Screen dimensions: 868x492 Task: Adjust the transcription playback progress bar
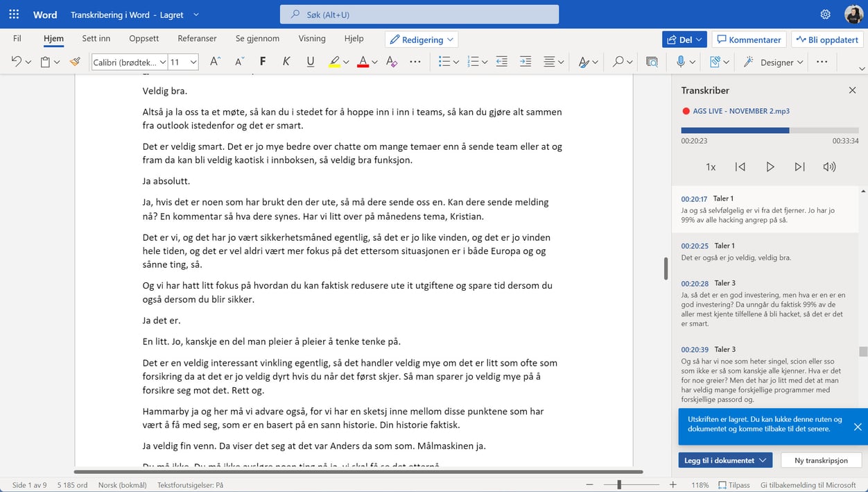pos(770,130)
